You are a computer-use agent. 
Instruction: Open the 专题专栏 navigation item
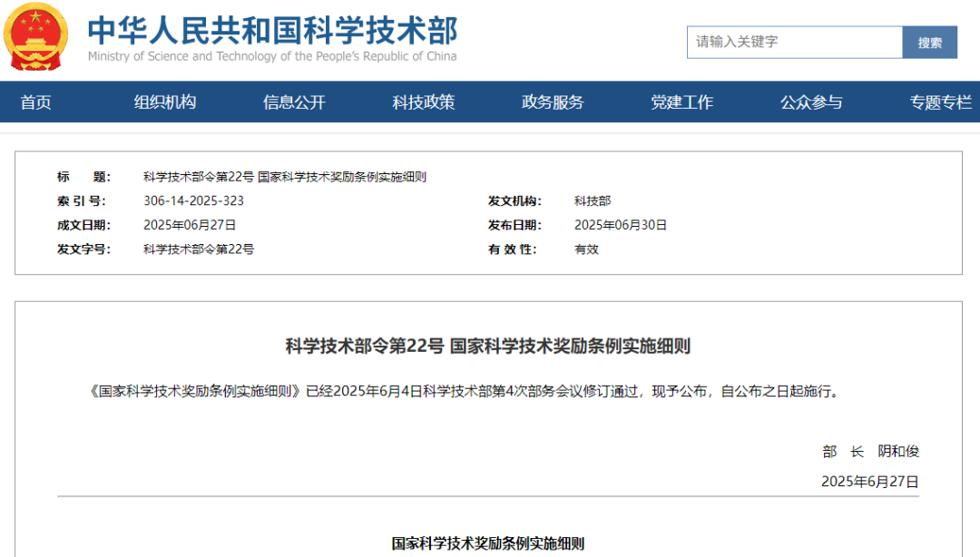tap(940, 103)
